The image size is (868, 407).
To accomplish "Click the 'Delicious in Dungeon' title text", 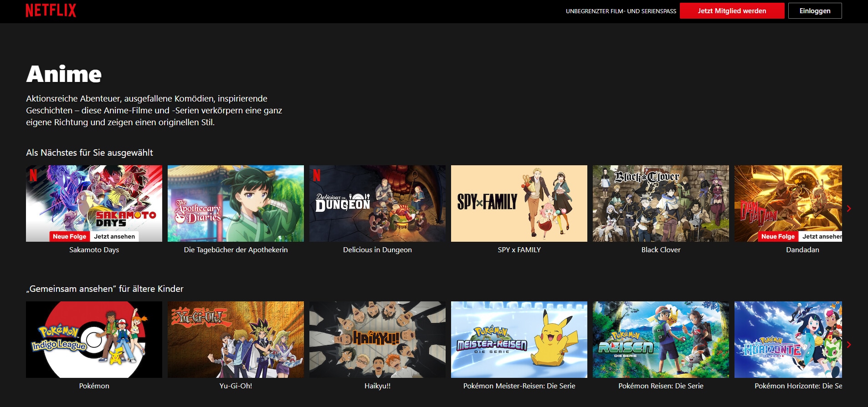I will [x=377, y=250].
